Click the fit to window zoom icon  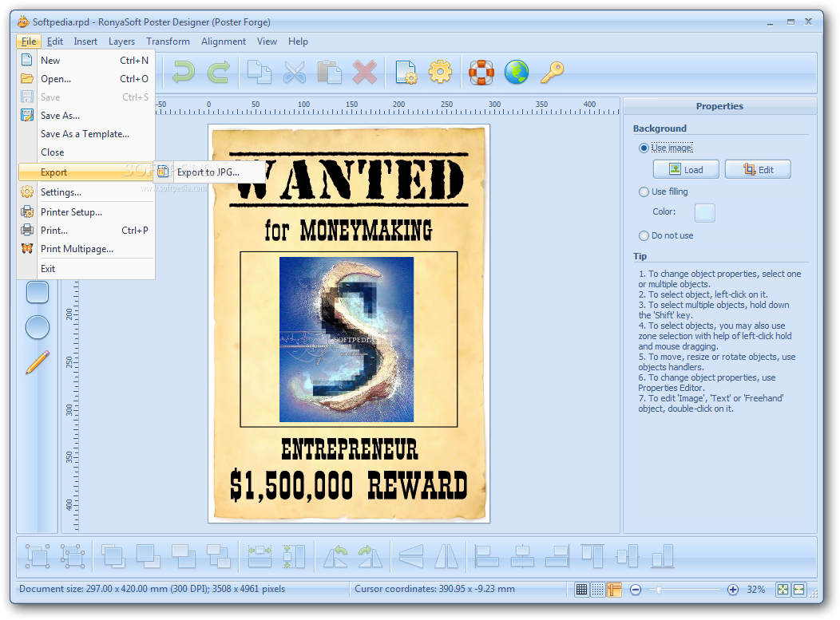pos(783,590)
